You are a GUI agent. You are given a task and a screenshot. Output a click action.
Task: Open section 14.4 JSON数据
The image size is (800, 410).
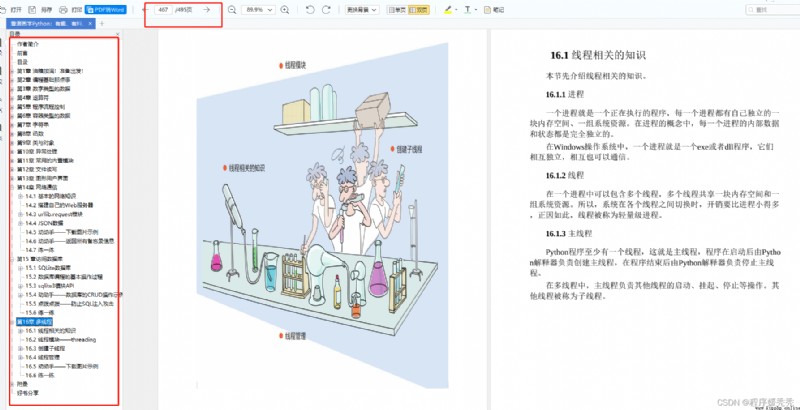[44, 223]
